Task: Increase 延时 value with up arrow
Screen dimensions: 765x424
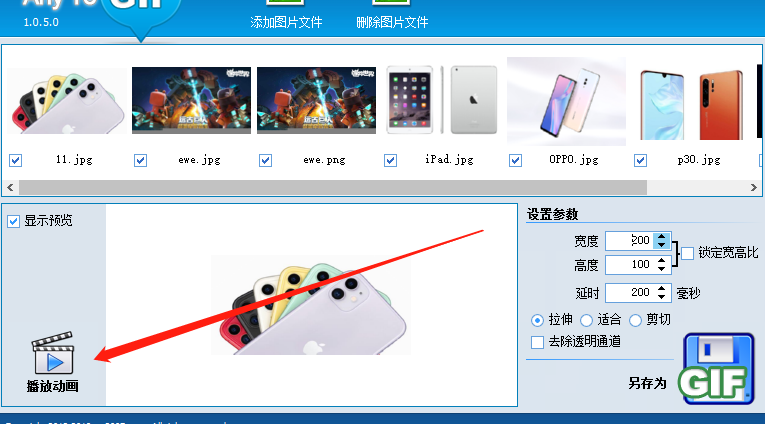Action: (662, 288)
